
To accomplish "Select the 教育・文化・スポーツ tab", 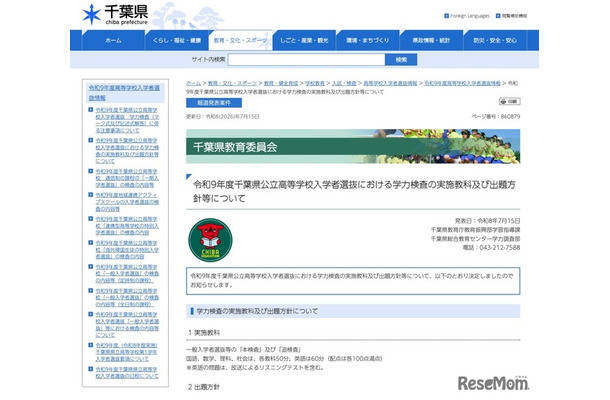I will point(240,40).
